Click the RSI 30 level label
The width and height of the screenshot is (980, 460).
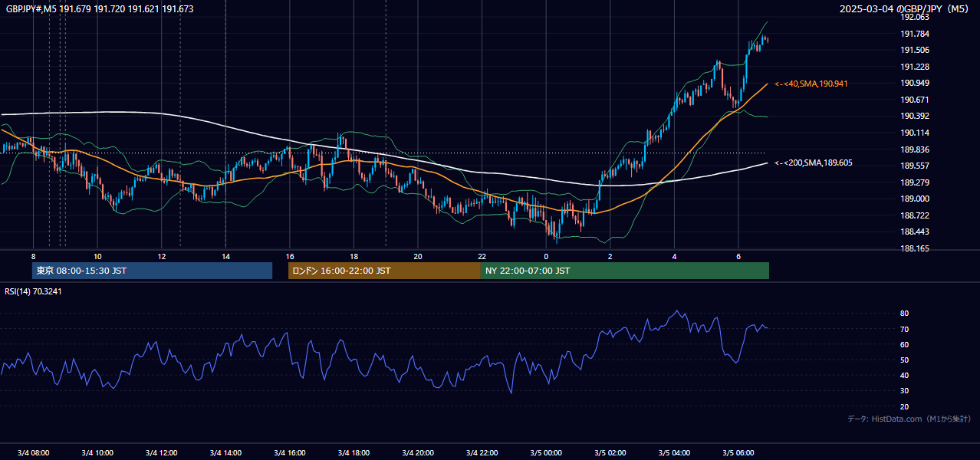coord(905,391)
